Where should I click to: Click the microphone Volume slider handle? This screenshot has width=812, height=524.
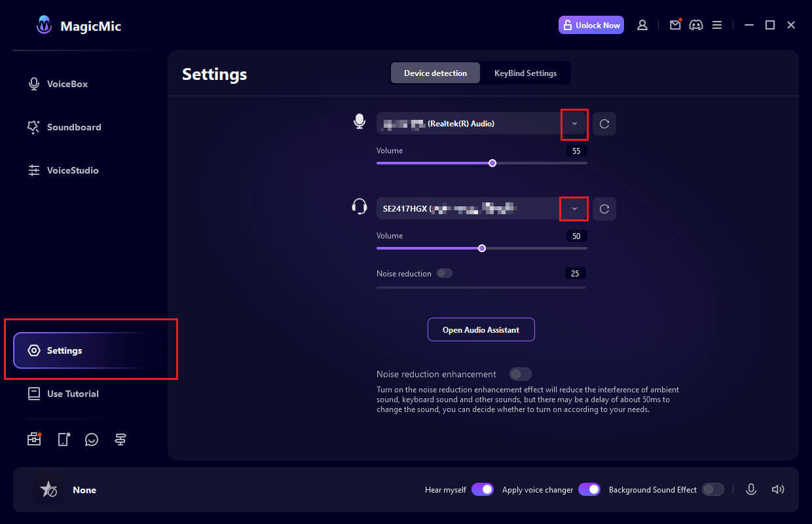click(492, 163)
